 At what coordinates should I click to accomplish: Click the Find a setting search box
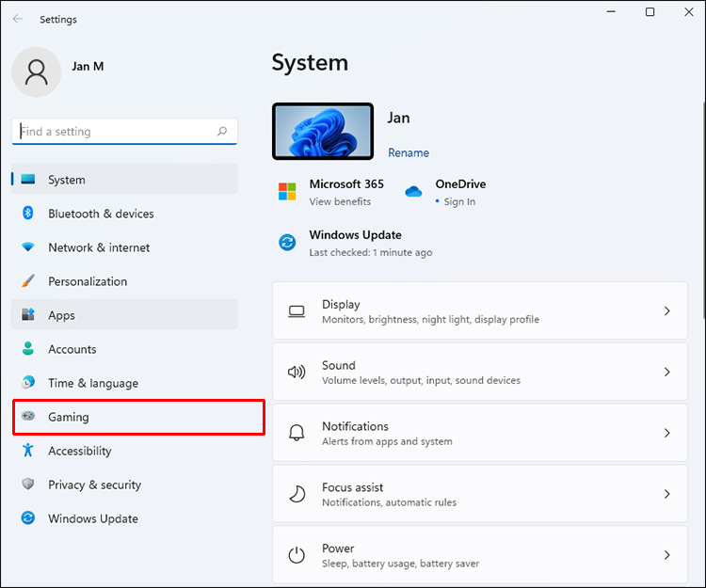coord(124,132)
